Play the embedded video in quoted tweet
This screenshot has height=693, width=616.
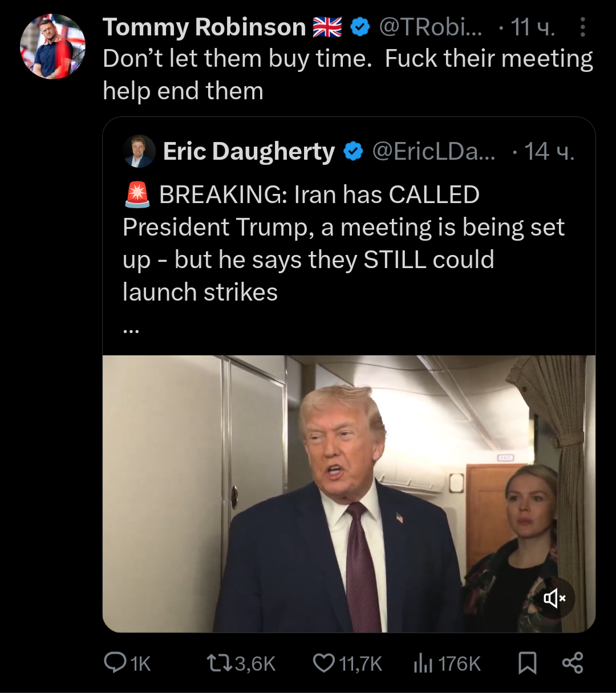(348, 493)
